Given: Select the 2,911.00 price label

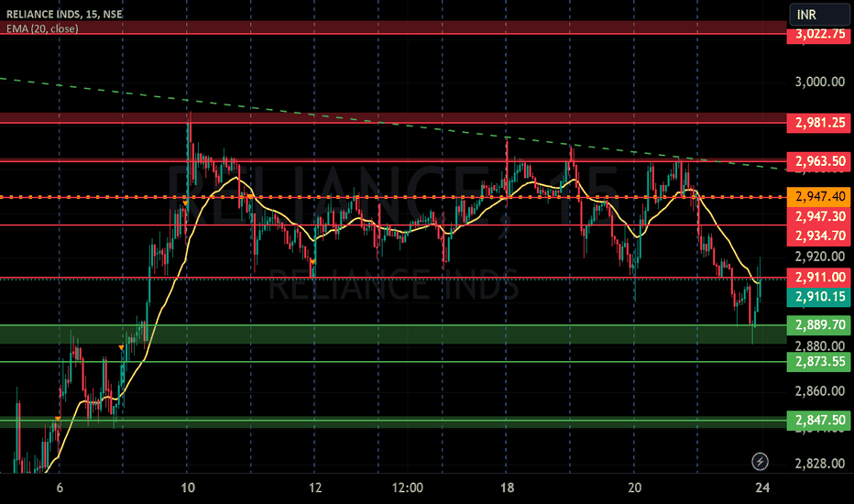Looking at the screenshot, I should (818, 278).
